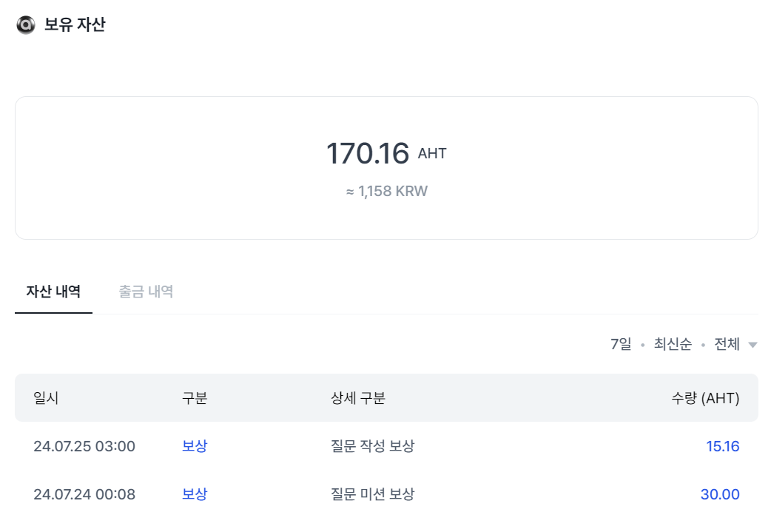Click the 보상 link on the 질문 미션 보상 row
Image resolution: width=771 pixels, height=532 pixels.
point(192,494)
